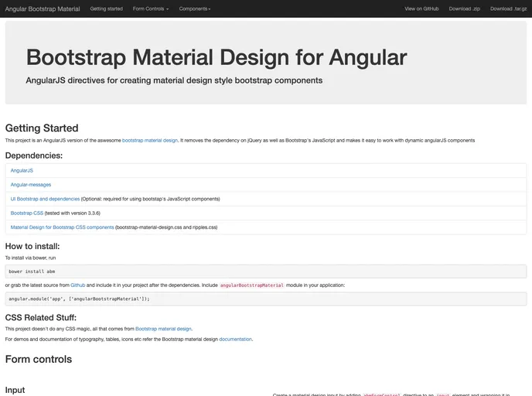Viewport: 532px width, 396px height.
Task: Click the Form controls heading
Action: tap(39, 360)
